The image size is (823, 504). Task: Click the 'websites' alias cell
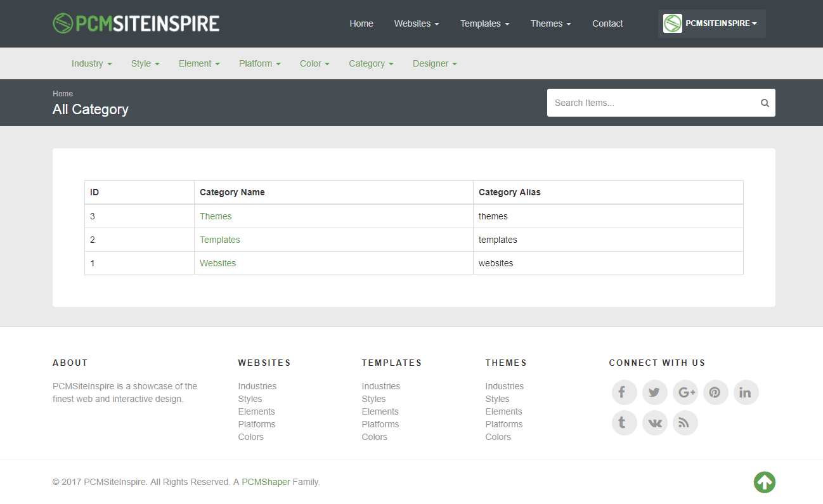tap(608, 263)
